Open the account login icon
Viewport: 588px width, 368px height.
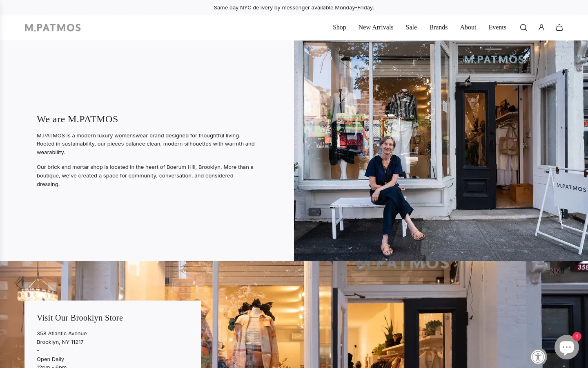(x=541, y=27)
